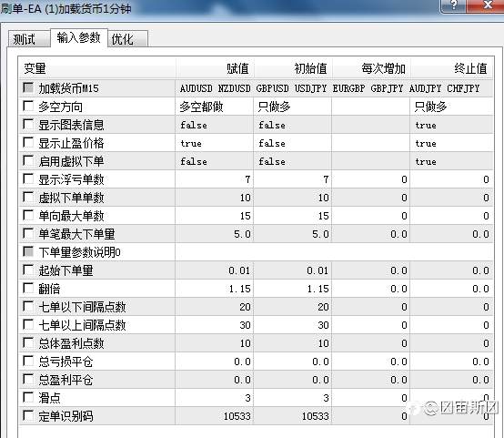Edit 定单识别码 assigned value 10533
This screenshot has height=438, width=504.
(x=215, y=416)
